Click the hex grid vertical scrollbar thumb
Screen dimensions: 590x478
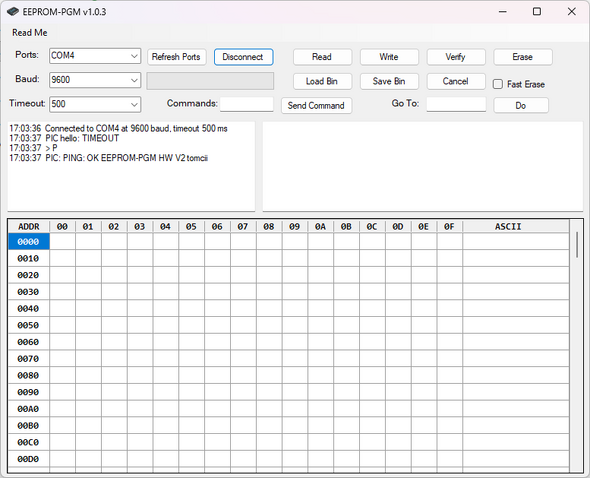click(x=577, y=245)
